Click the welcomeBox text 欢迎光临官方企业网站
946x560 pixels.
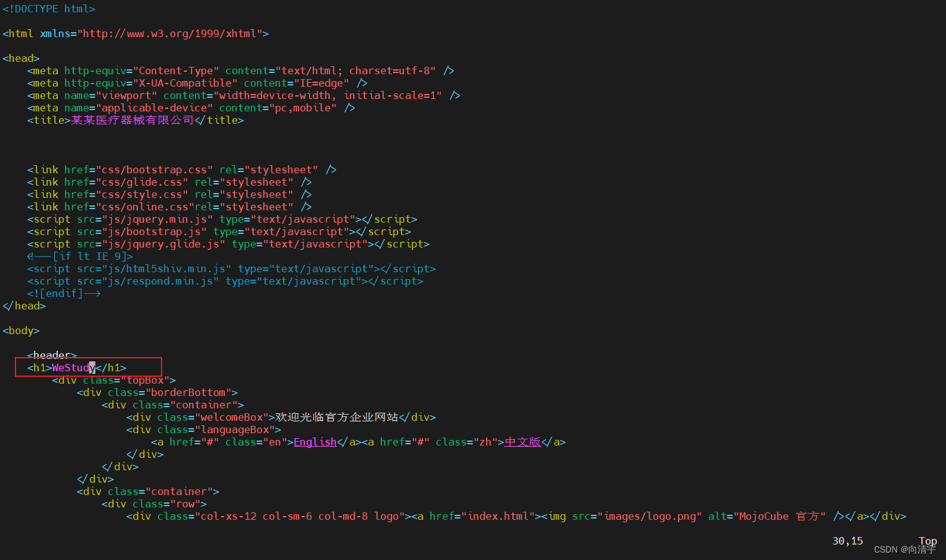pyautogui.click(x=337, y=417)
